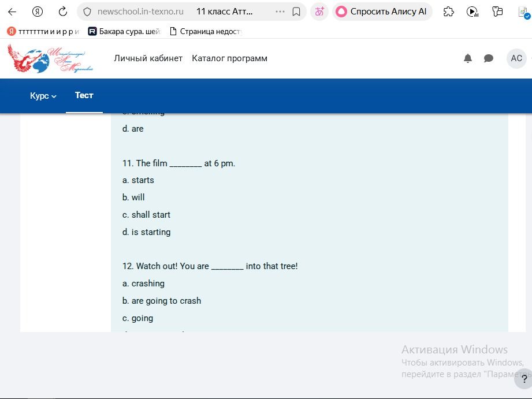Expand the Курс dropdown menu
The width and height of the screenshot is (532, 399).
point(43,96)
